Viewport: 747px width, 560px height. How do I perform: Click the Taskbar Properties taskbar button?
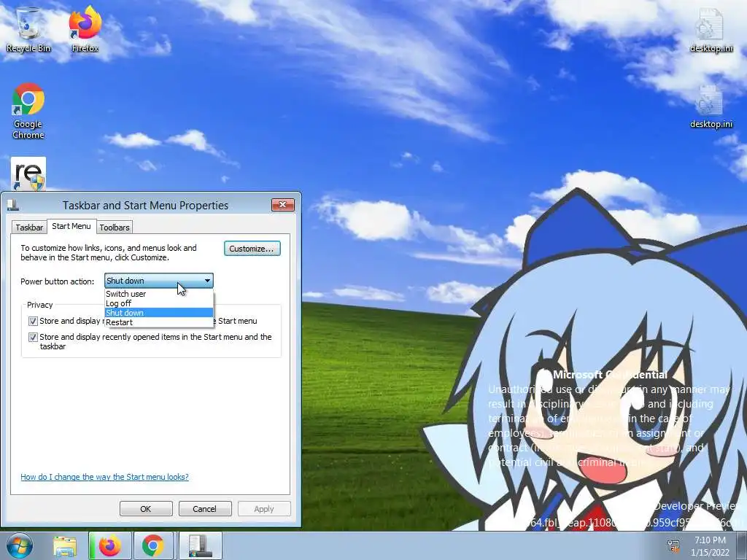click(200, 545)
